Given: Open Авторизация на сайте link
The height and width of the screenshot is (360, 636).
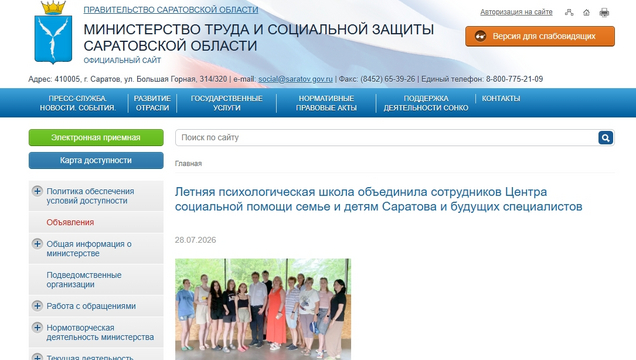Looking at the screenshot, I should click(516, 12).
